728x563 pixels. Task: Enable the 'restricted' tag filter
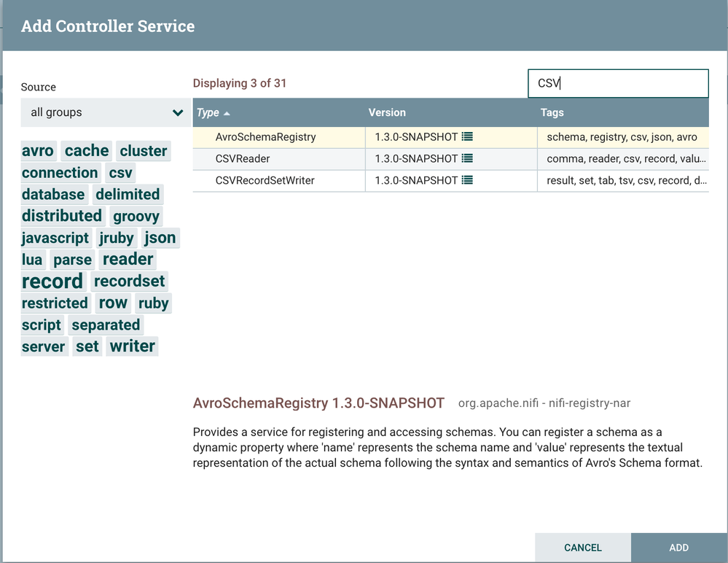point(55,303)
